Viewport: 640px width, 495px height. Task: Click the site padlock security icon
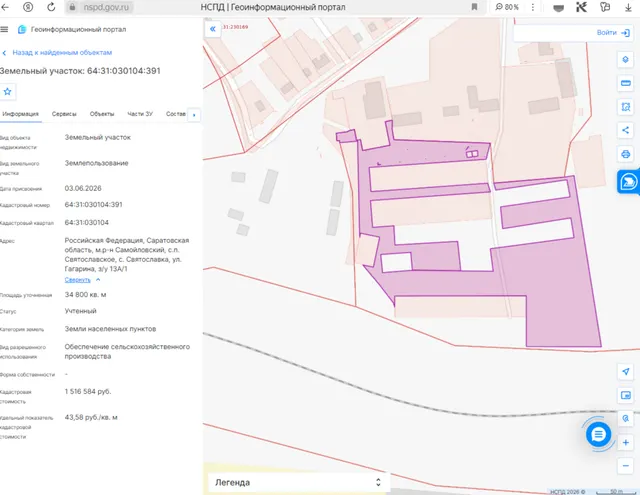coord(72,7)
